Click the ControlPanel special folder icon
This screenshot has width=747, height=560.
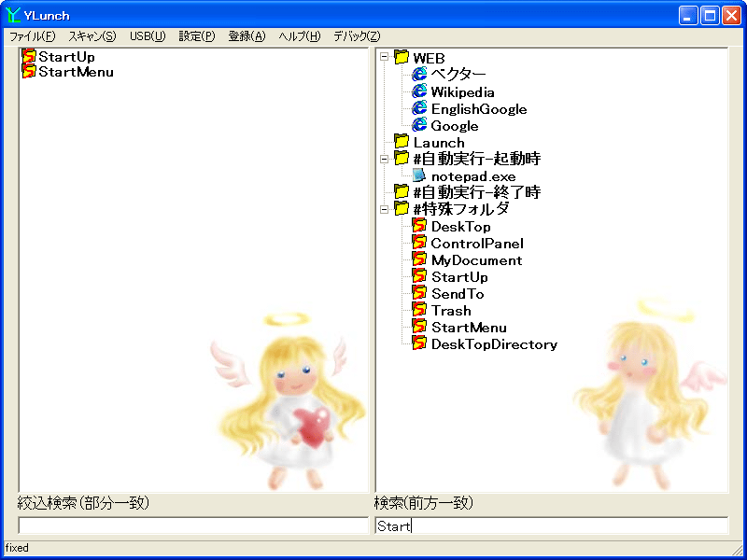coord(419,243)
